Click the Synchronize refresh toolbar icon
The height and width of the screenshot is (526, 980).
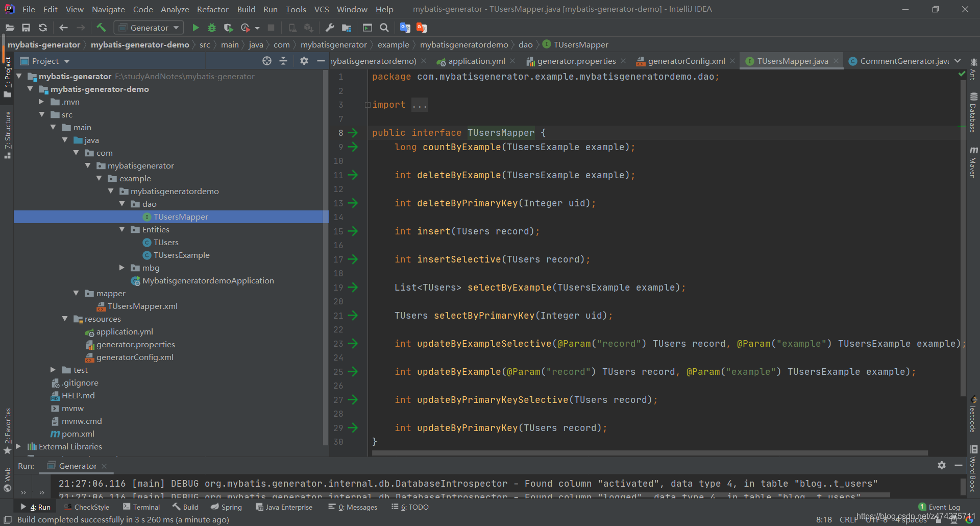coord(43,28)
